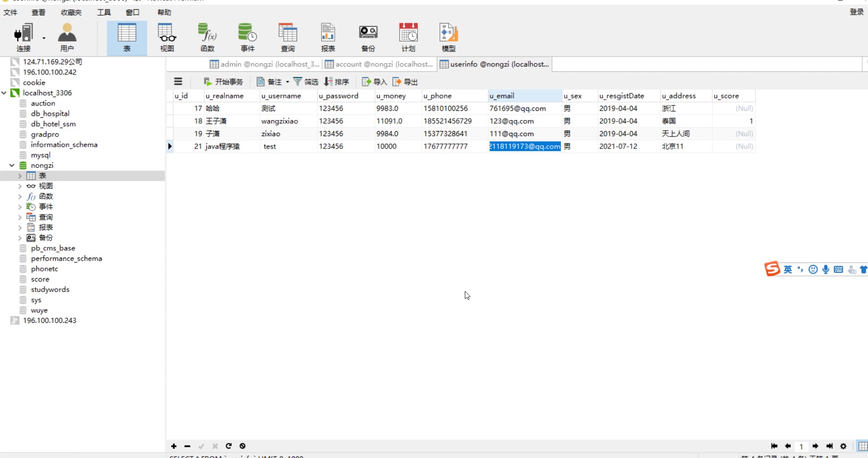Select the 表 (Table) toolbar icon
The image size is (868, 458).
[x=127, y=38]
